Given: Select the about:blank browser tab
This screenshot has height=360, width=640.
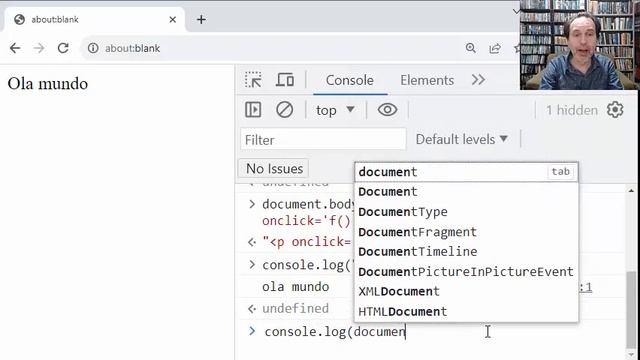Looking at the screenshot, I should point(94,20).
